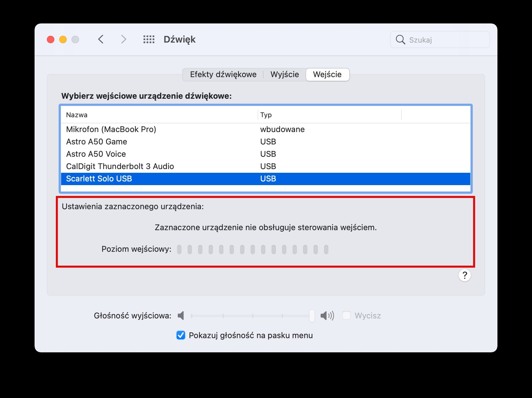Select CalDigit Thunderbolt 3 Audio device
Viewport: 532px width, 398px height.
265,166
